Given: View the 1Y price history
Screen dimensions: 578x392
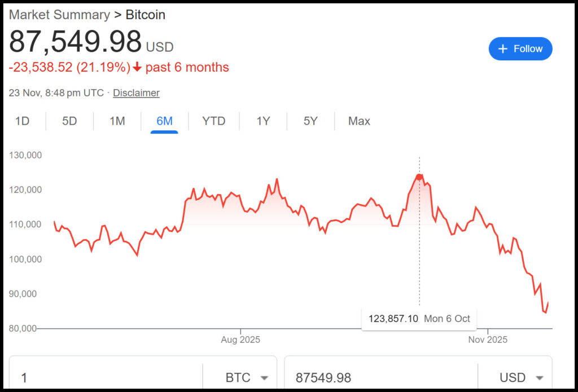Looking at the screenshot, I should (263, 121).
